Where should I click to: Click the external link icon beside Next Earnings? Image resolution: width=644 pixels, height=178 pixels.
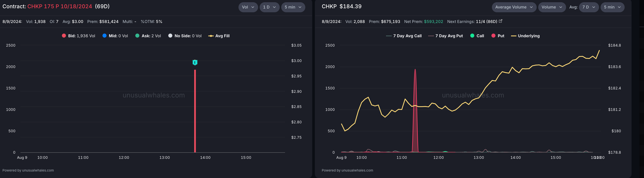coord(501,21)
